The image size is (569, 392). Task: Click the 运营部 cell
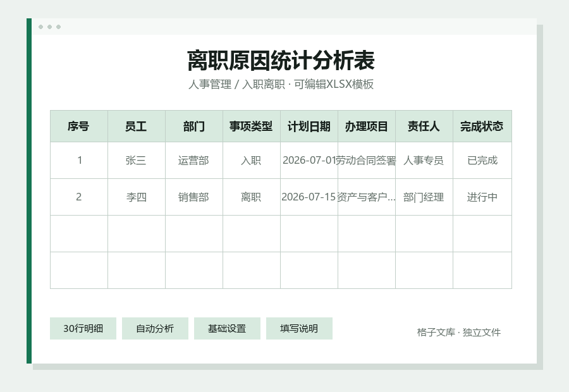(194, 161)
